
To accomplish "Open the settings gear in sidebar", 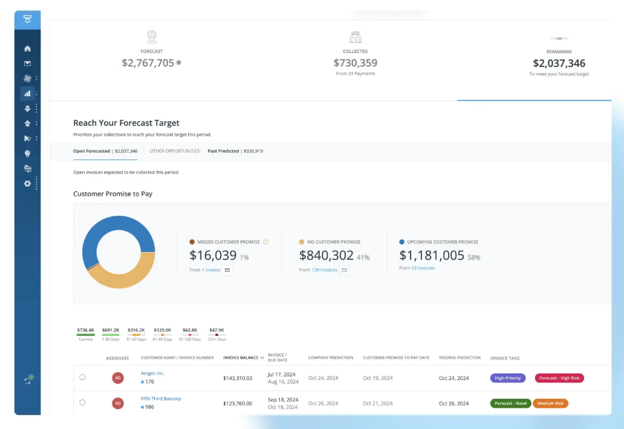I will 27,184.
